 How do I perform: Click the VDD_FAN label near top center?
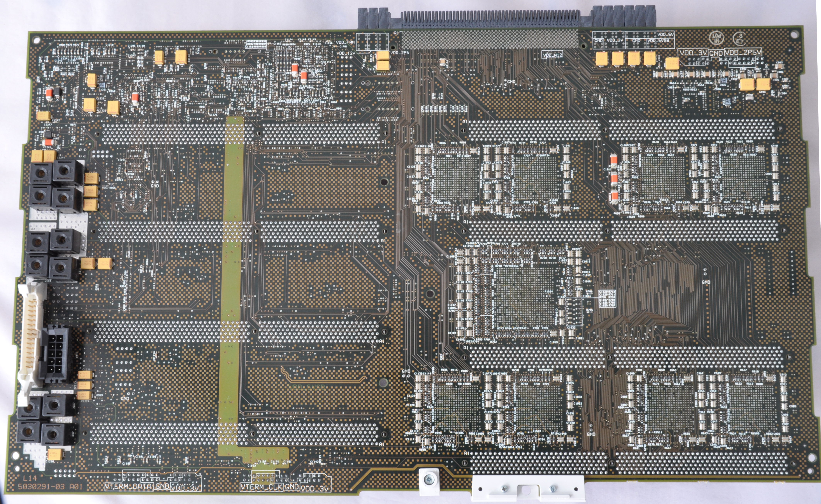coord(345,42)
